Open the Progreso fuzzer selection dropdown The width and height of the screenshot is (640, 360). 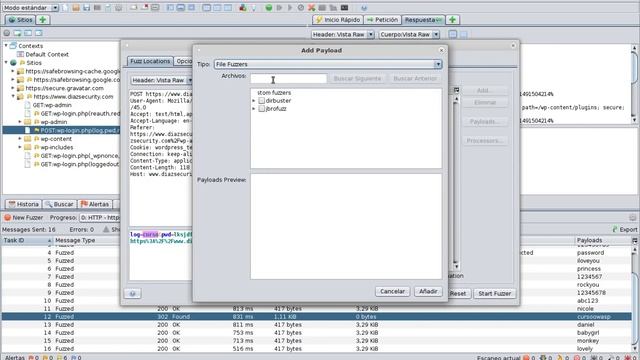[x=100, y=218]
